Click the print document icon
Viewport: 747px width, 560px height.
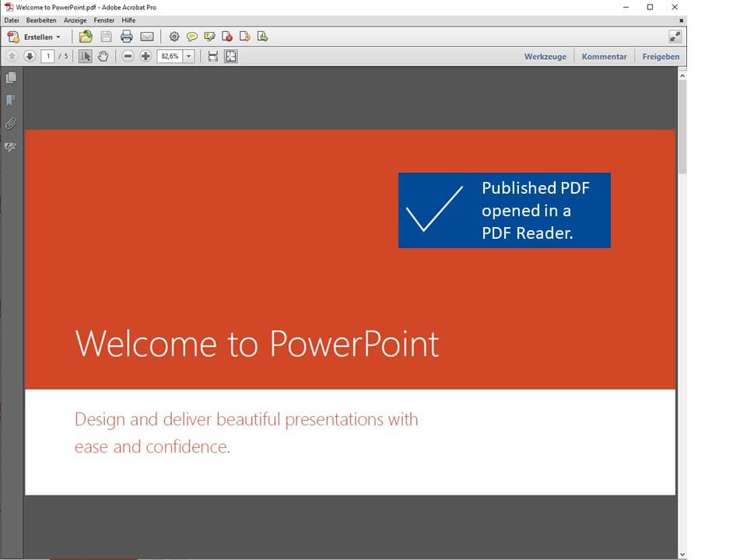click(x=126, y=37)
